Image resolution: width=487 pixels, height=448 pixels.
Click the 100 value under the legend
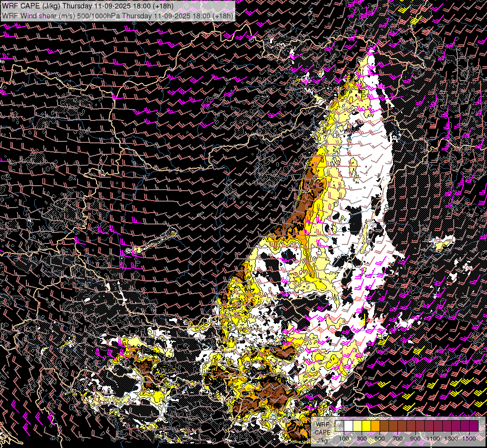coord(344,439)
